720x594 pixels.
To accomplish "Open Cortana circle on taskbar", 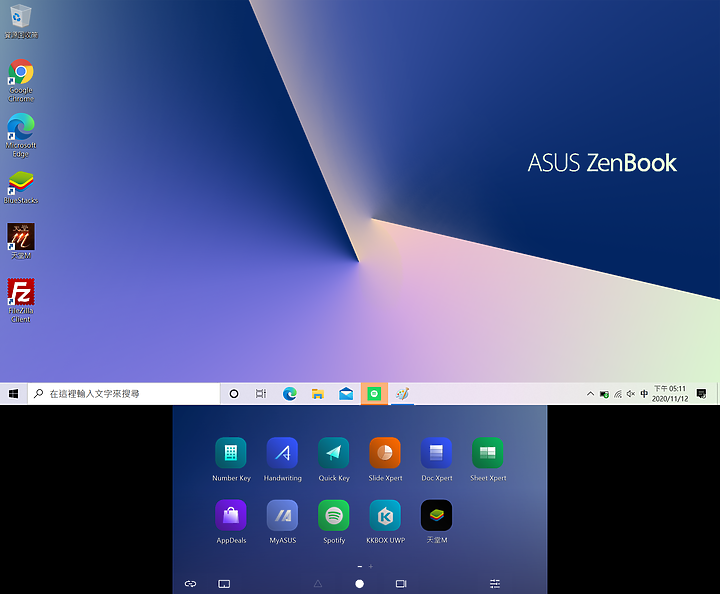I will (x=234, y=394).
